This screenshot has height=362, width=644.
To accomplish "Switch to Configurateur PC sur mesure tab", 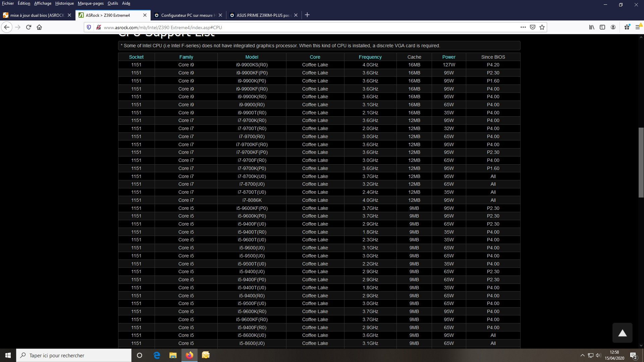I will (186, 15).
